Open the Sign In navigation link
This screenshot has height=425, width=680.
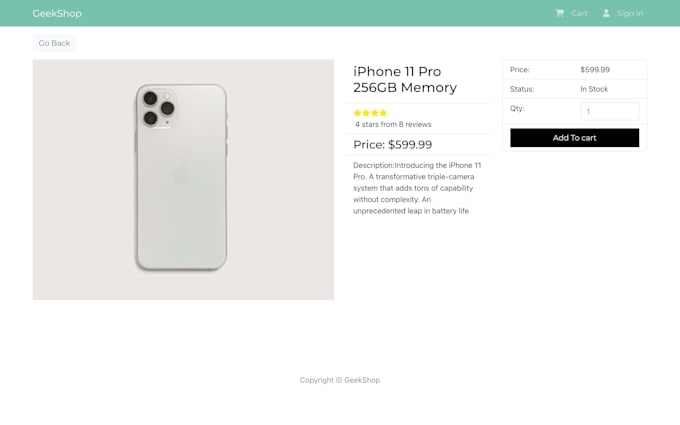pos(630,13)
